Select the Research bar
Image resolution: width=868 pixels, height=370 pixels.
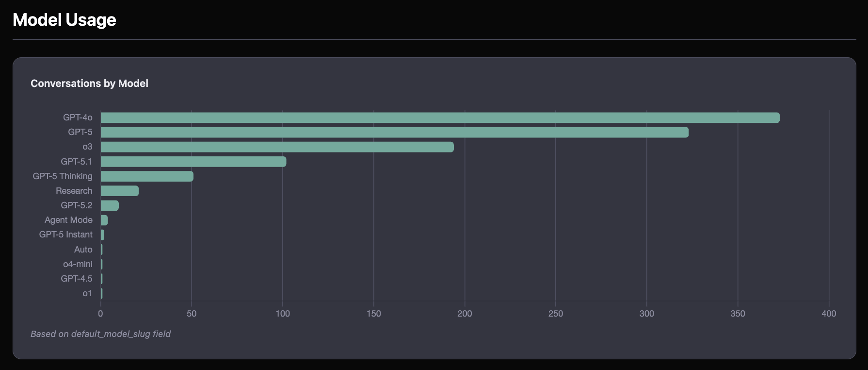click(x=119, y=191)
